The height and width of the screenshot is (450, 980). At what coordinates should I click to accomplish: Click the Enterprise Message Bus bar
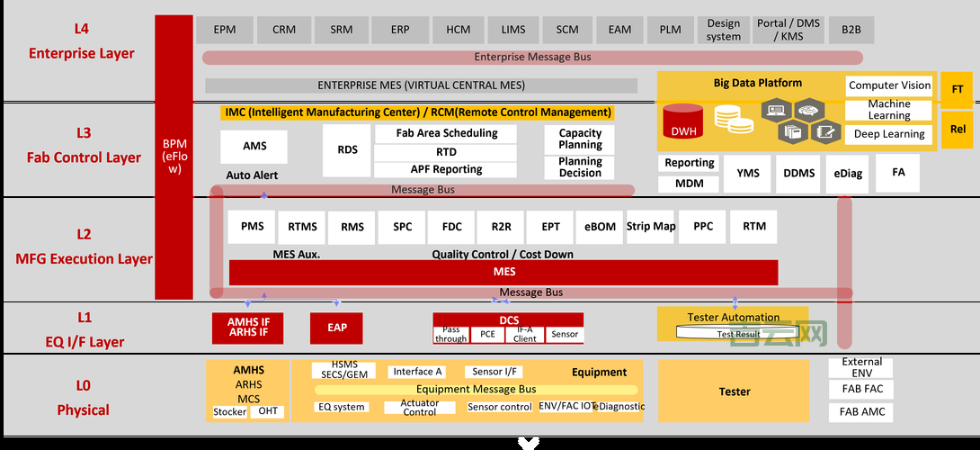(x=532, y=58)
